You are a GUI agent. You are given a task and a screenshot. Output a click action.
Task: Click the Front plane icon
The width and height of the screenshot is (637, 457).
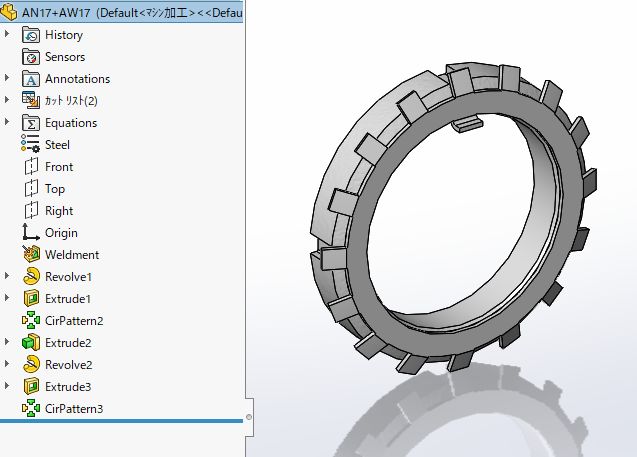point(31,167)
